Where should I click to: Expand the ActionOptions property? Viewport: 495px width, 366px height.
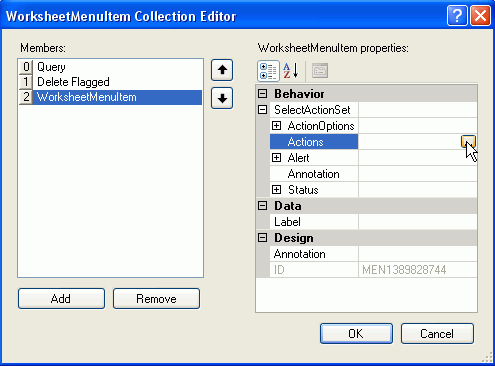[x=276, y=126]
